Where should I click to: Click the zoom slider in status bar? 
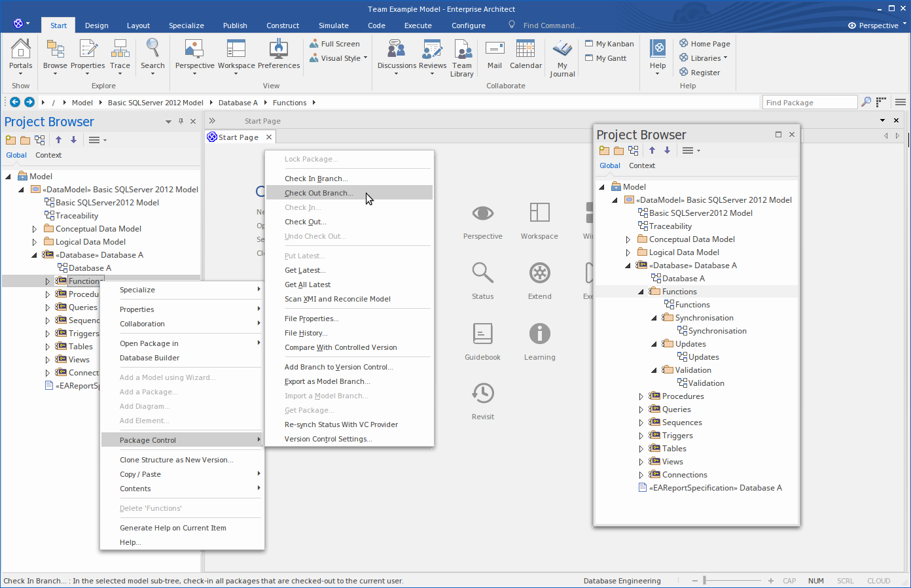pos(704,580)
